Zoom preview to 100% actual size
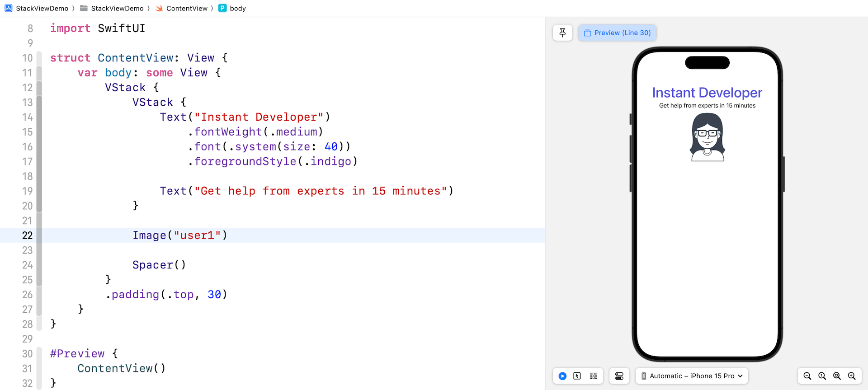This screenshot has width=868, height=390. point(822,376)
